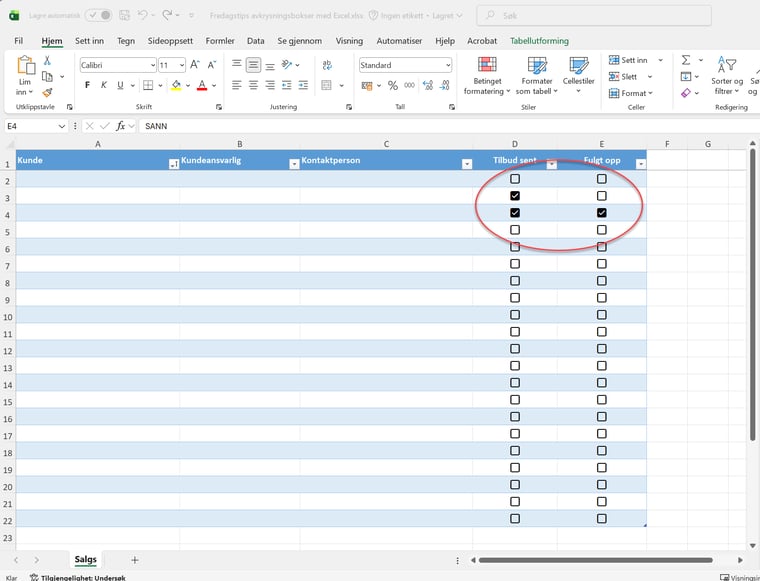The width and height of the screenshot is (760, 581).
Task: Open the Kunde column filter dropdown
Action: (x=174, y=164)
